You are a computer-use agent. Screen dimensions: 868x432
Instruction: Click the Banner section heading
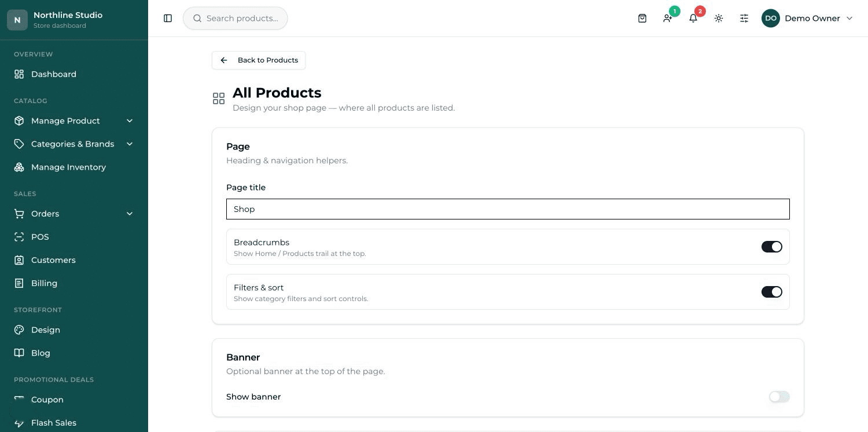coord(243,357)
